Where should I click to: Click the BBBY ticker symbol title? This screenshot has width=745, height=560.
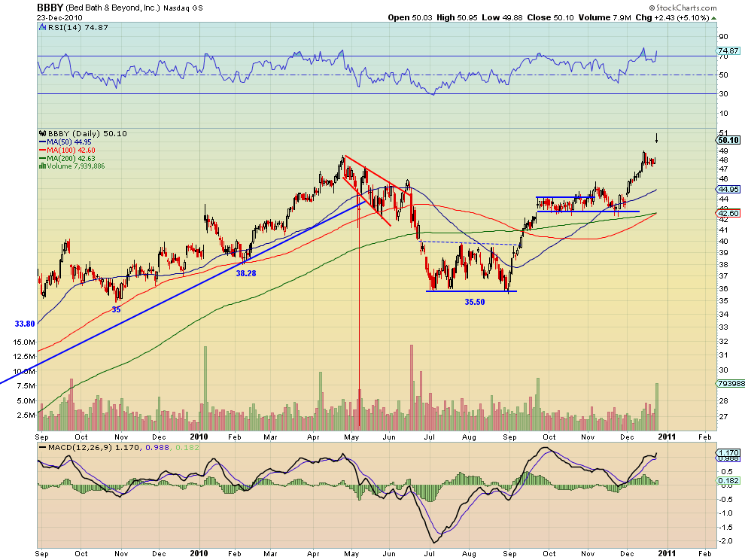click(50, 8)
